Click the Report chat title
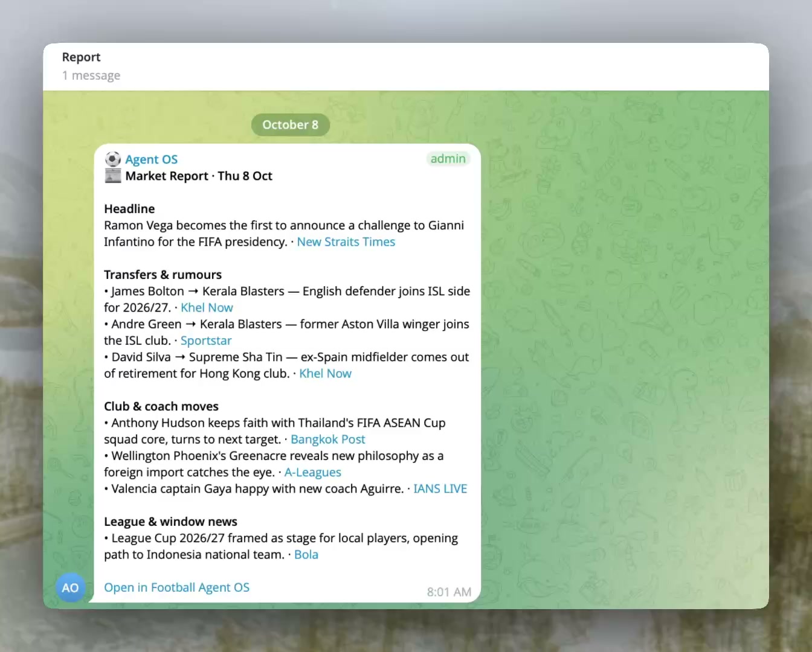This screenshot has height=652, width=812. tap(81, 57)
